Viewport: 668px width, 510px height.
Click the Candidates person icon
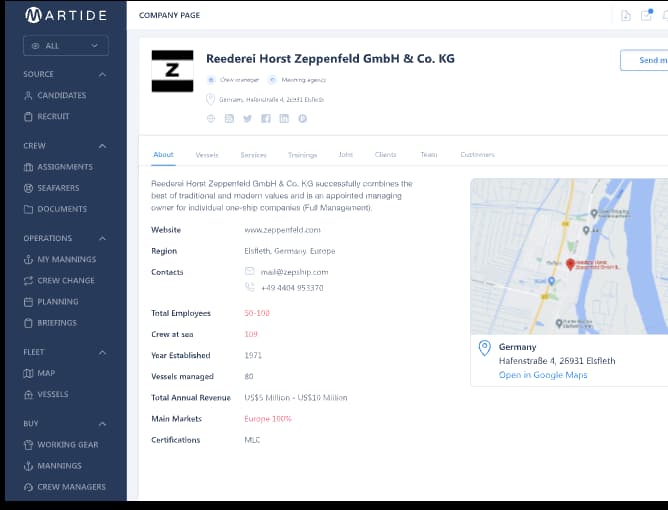pos(28,95)
